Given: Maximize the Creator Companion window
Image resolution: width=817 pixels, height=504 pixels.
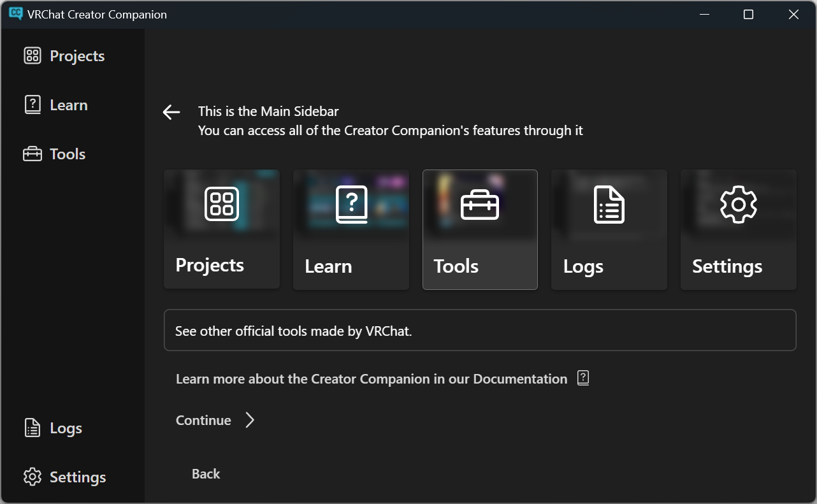Looking at the screenshot, I should click(749, 14).
